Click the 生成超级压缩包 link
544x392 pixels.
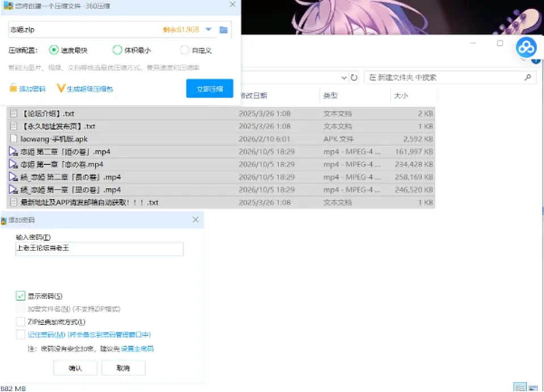point(90,89)
